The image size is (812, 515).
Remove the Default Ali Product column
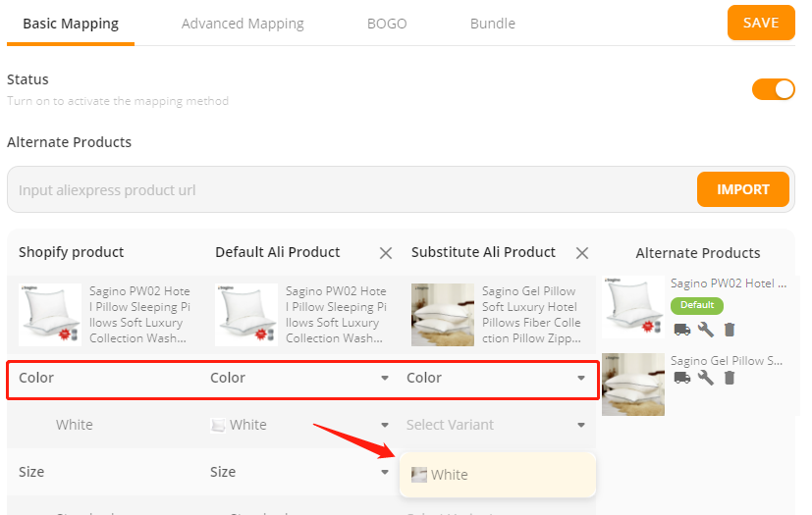(x=385, y=253)
